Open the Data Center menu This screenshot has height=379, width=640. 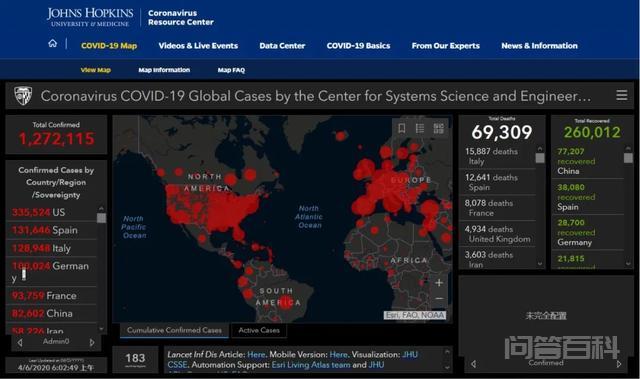(x=282, y=46)
